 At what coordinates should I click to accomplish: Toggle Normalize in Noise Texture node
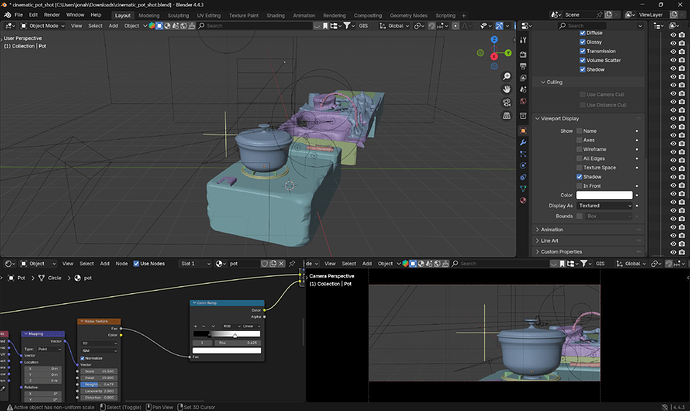[82, 358]
